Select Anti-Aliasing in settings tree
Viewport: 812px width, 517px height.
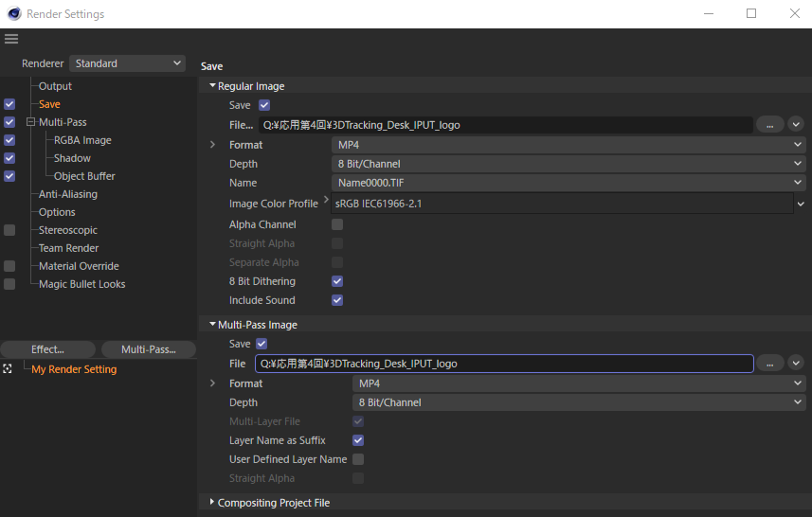point(67,194)
